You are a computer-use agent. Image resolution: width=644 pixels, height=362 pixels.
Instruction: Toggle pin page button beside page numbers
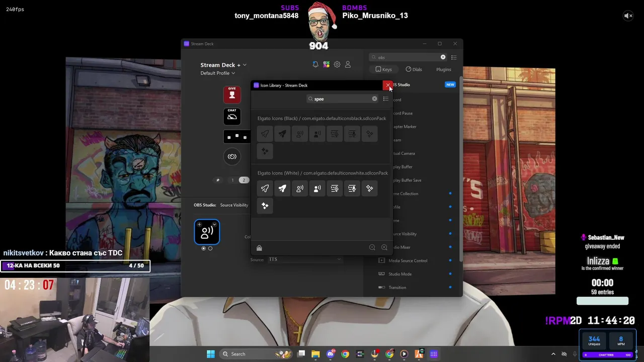(x=218, y=180)
